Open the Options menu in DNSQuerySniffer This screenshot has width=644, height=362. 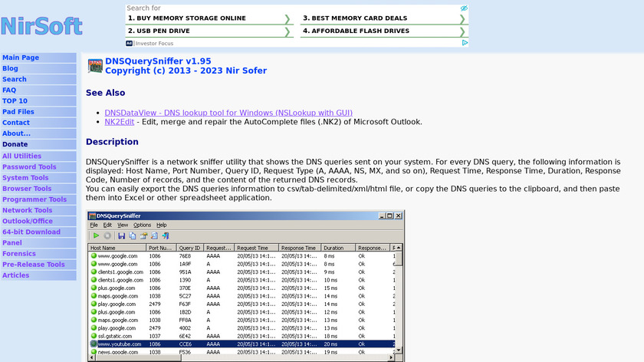pos(142,225)
